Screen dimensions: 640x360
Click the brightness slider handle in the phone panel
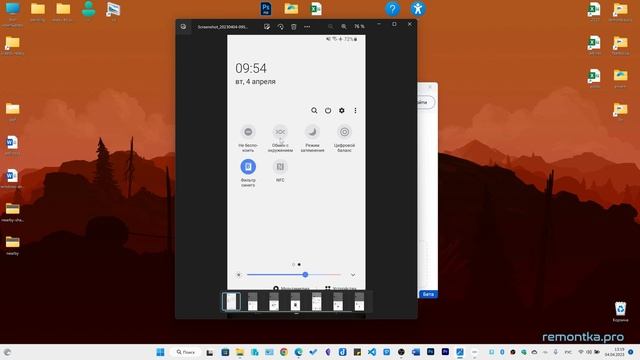pyautogui.click(x=305, y=275)
